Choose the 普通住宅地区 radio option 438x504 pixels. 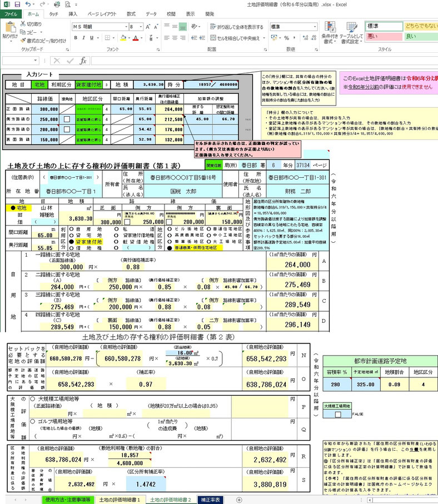click(210, 229)
